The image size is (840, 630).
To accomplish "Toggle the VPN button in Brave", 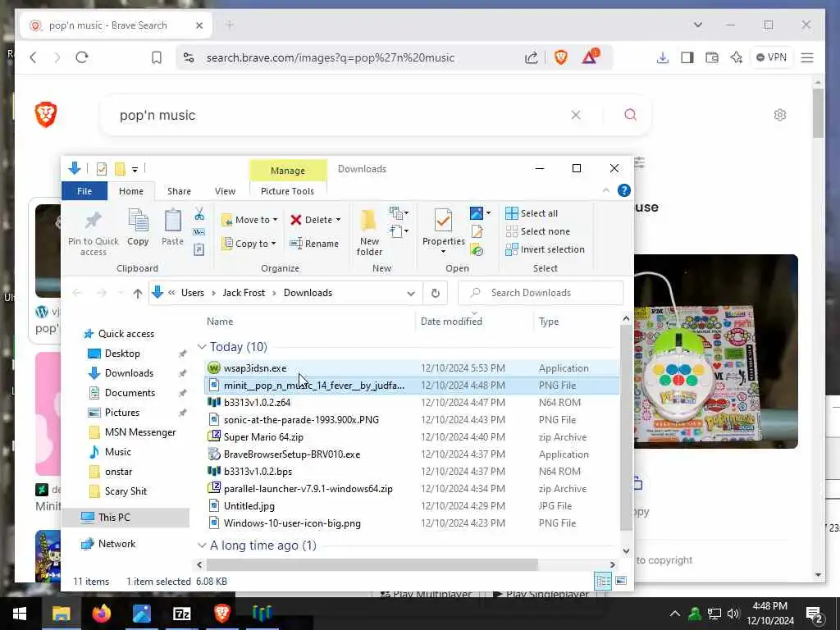I will 771,57.
